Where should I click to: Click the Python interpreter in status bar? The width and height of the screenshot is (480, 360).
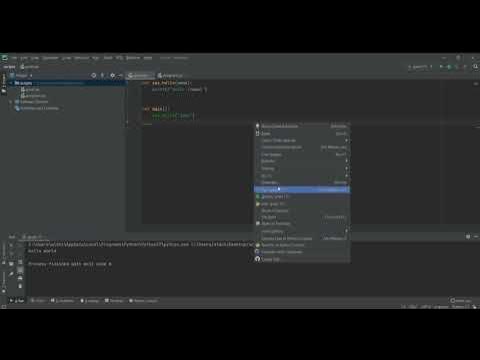461,307
